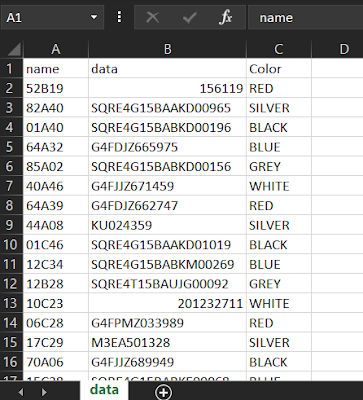
Task: Select cell with 82A40
Action: (56, 108)
